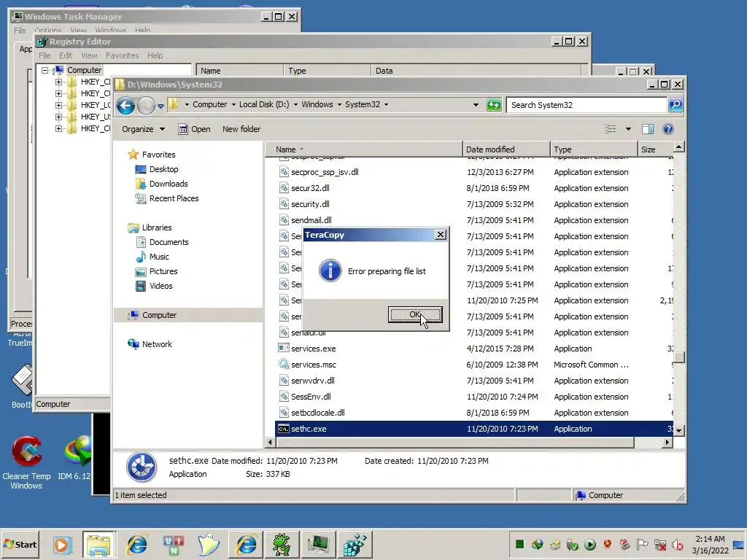Open the Help menu in Registry Editor

click(x=155, y=55)
